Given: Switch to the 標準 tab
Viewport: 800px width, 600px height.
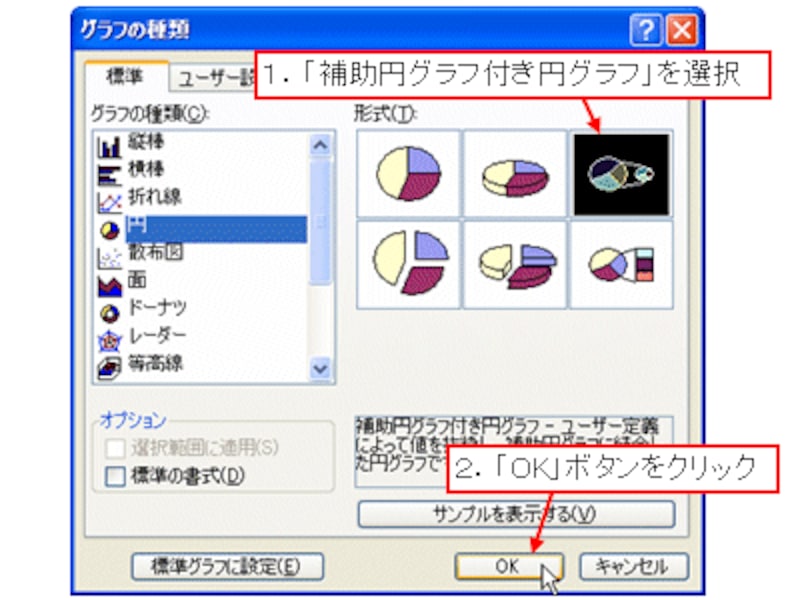Looking at the screenshot, I should pos(126,77).
